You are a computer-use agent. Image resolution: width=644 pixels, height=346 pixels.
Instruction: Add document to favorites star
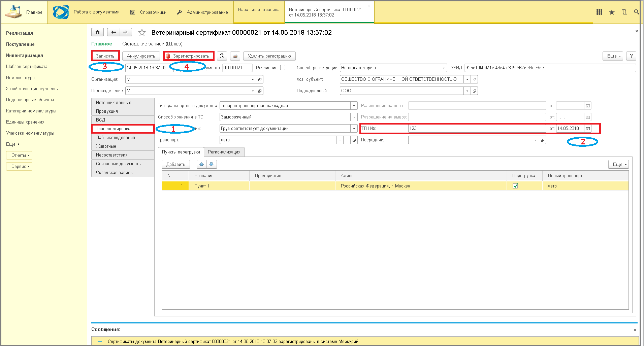pyautogui.click(x=142, y=32)
